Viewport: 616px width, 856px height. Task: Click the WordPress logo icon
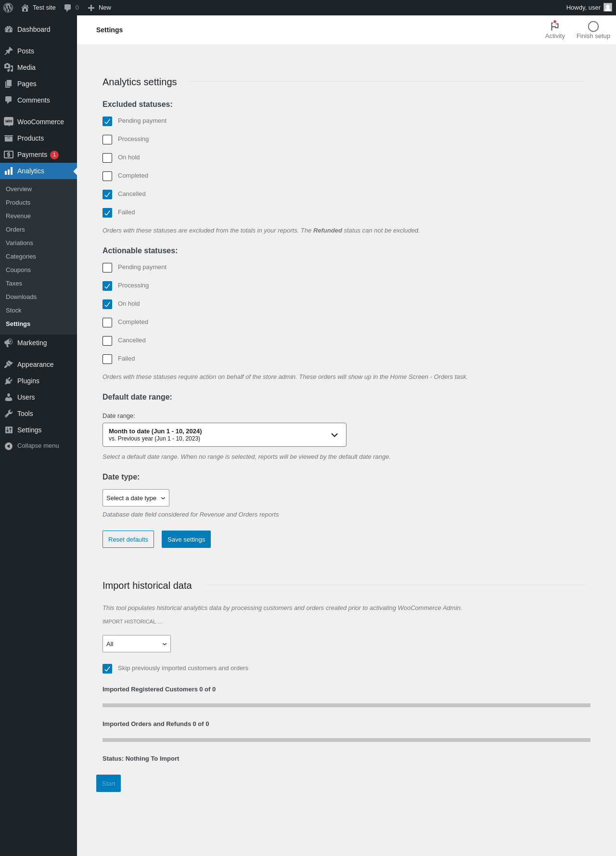[8, 8]
